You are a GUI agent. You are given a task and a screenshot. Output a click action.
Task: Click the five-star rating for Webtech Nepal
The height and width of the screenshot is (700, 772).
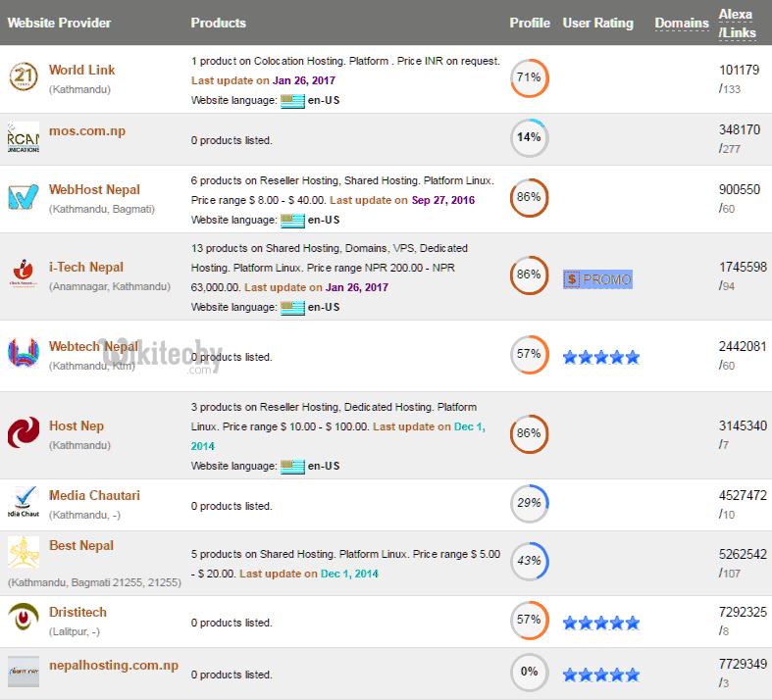coord(601,358)
